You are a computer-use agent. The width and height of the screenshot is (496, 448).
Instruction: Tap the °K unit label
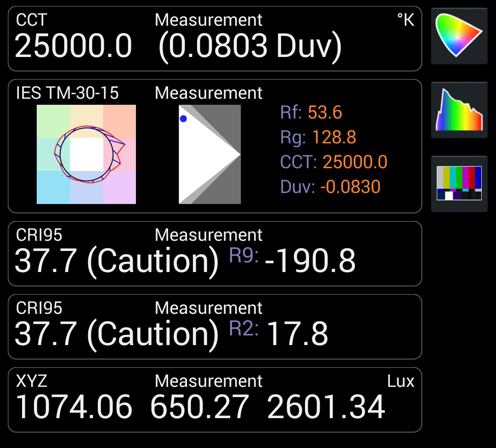tap(406, 20)
